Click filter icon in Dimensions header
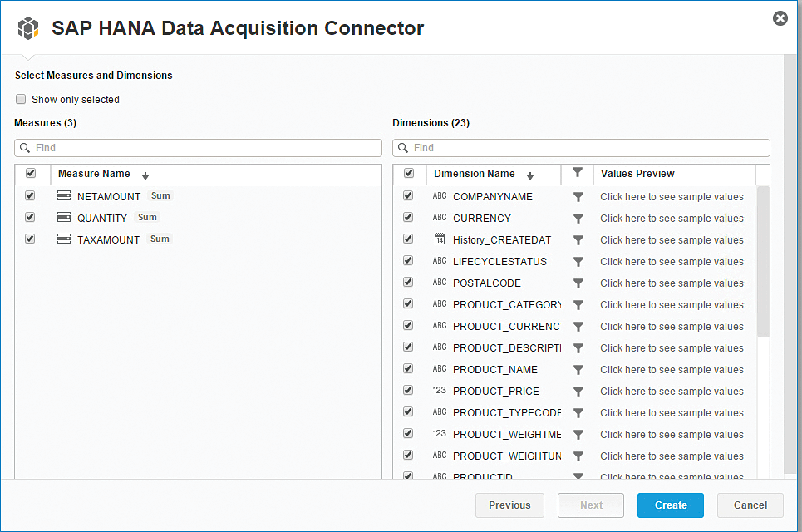The width and height of the screenshot is (802, 532). pos(578,173)
